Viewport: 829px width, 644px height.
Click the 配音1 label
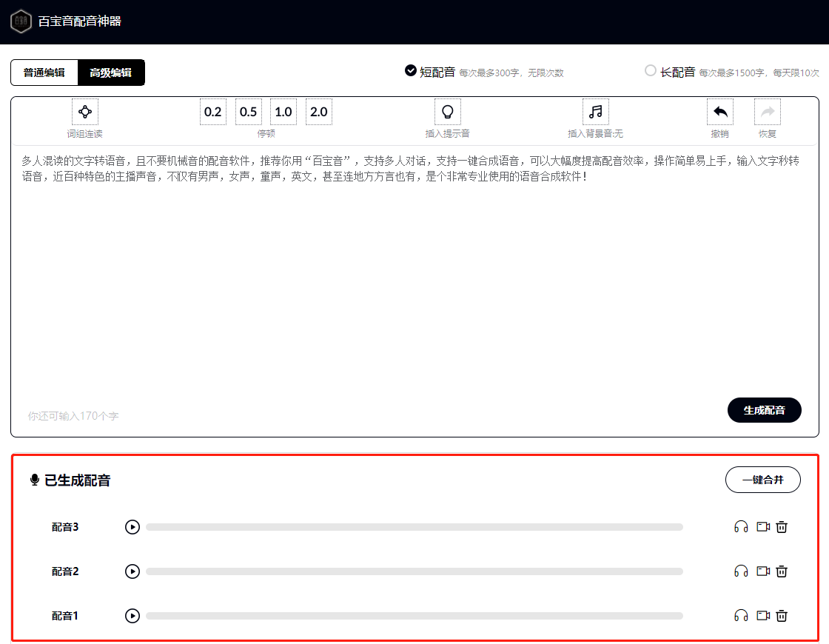(x=65, y=616)
